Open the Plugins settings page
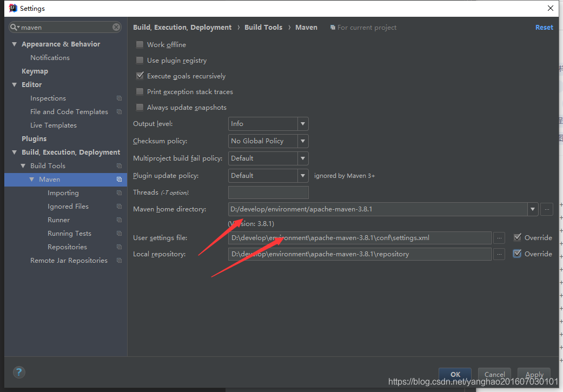This screenshot has width=563, height=392. coord(34,138)
